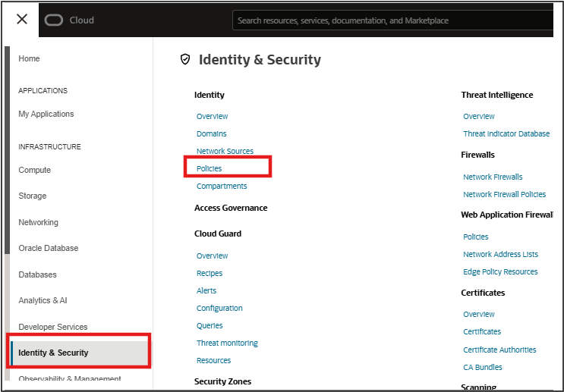Click the Access Governance heading link

(231, 208)
